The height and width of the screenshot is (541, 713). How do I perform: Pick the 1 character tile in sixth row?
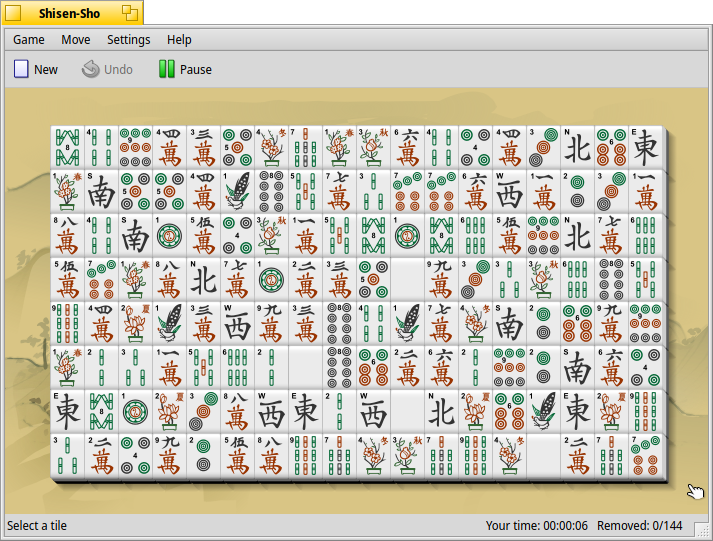(x=170, y=368)
